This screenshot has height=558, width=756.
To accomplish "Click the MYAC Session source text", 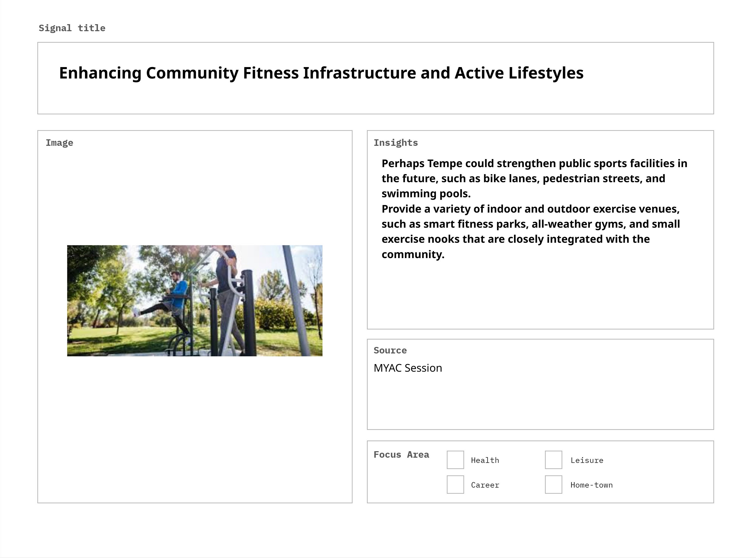I will click(x=407, y=368).
